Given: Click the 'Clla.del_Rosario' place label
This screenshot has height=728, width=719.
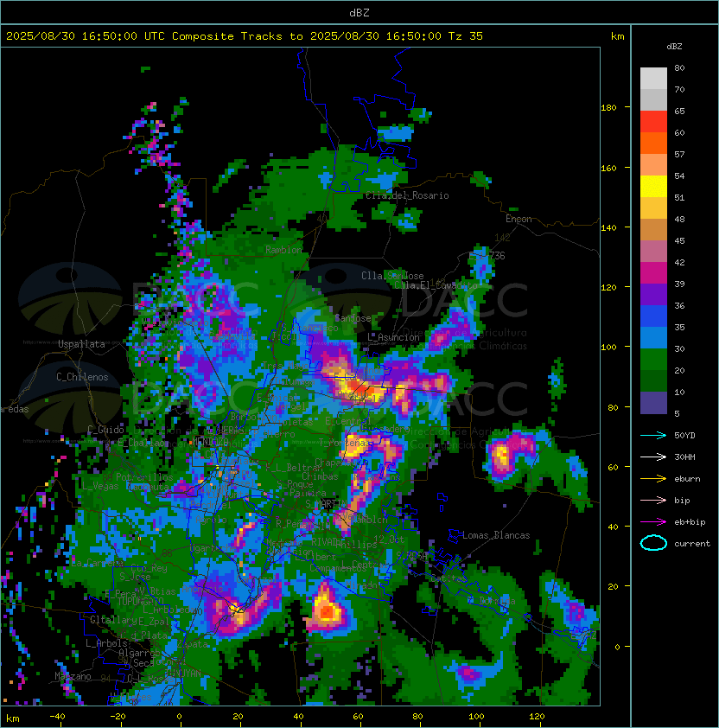Looking at the screenshot, I should (407, 195).
